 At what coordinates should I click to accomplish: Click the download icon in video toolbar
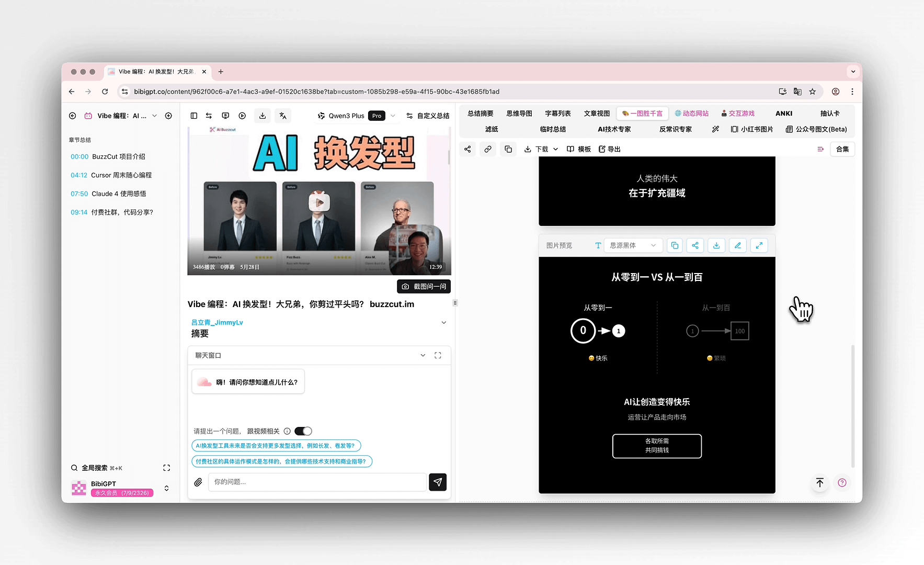point(263,116)
